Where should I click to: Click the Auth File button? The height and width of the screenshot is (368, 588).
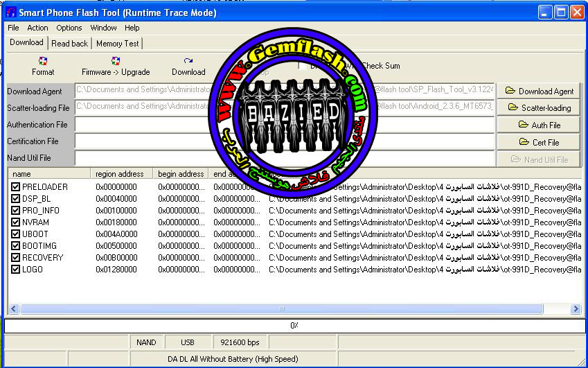coord(539,125)
